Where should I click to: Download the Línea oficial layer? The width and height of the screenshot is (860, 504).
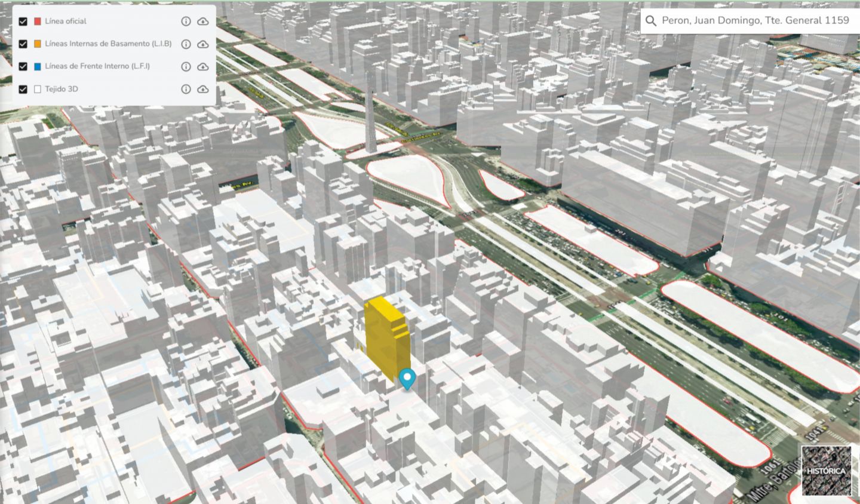tap(203, 21)
